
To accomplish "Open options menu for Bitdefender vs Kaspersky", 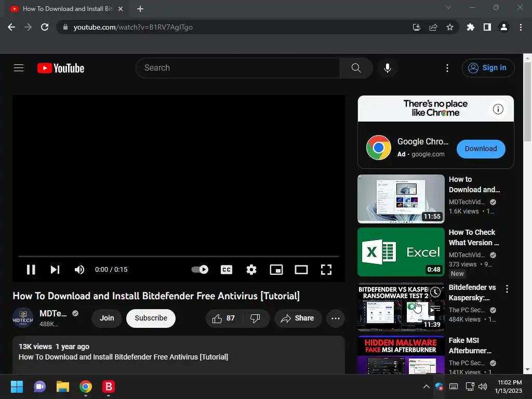I will click(x=507, y=289).
